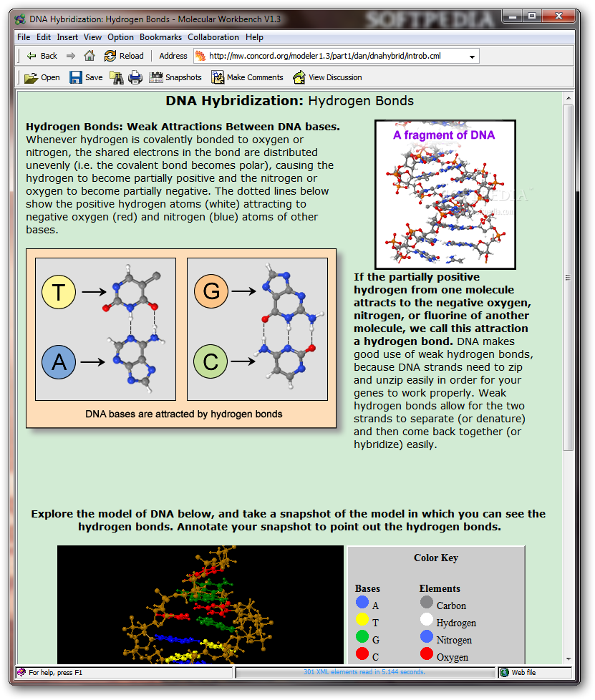Click the green G base color swatch
This screenshot has width=595, height=700.
362,636
